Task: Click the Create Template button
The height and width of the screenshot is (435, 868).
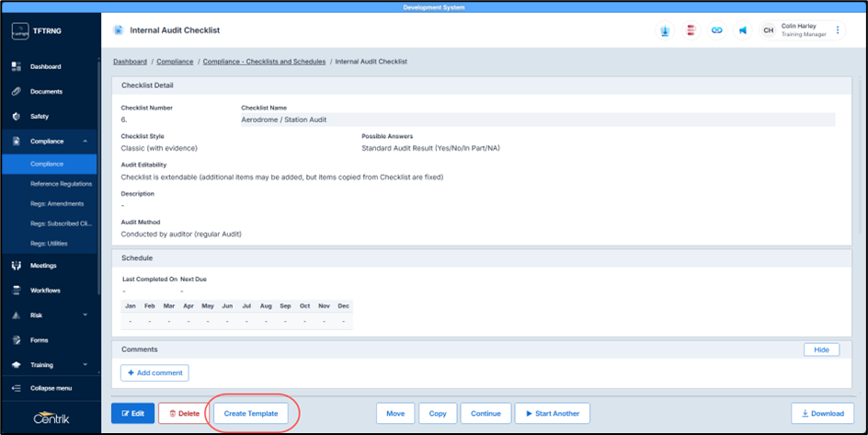Action: point(251,414)
